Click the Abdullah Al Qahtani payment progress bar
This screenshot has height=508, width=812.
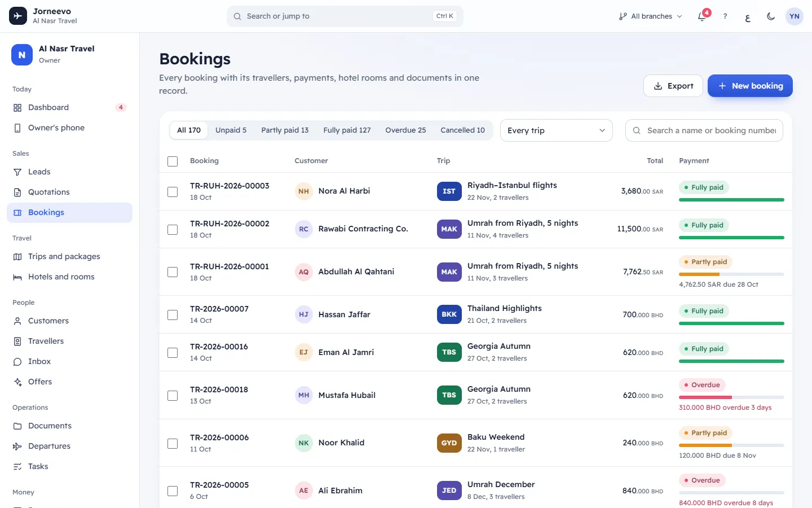click(x=731, y=274)
